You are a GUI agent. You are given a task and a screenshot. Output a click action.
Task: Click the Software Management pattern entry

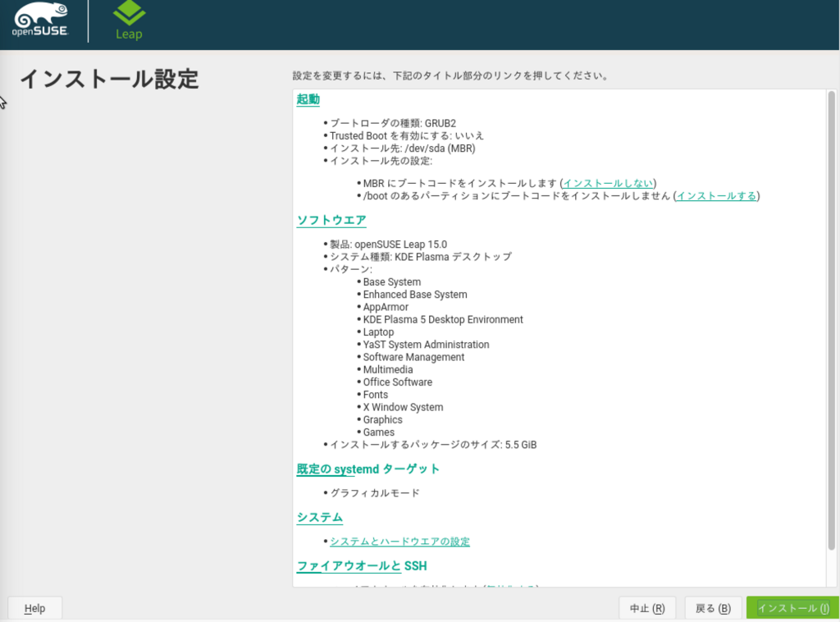coord(413,357)
